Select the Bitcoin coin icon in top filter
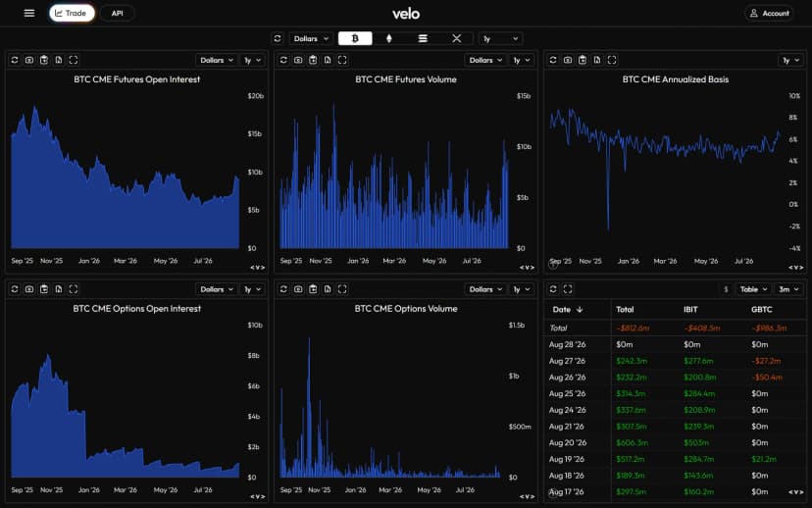The image size is (812, 508). 355,38
